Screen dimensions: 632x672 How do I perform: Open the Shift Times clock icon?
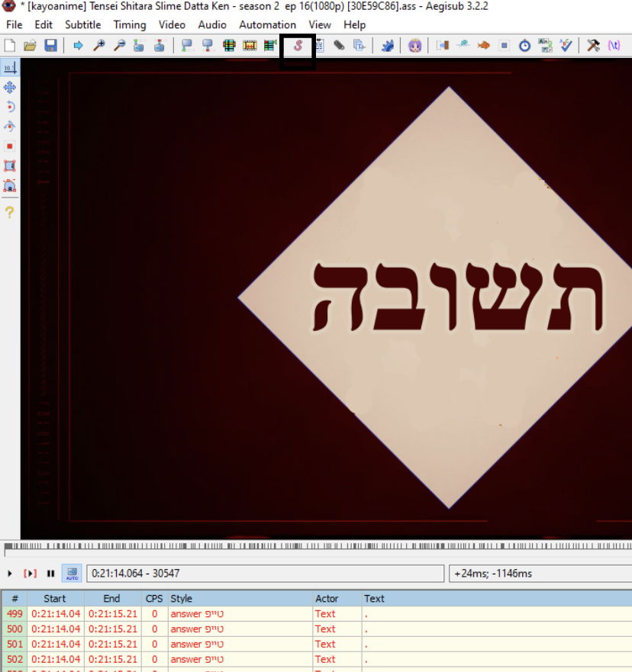[525, 46]
